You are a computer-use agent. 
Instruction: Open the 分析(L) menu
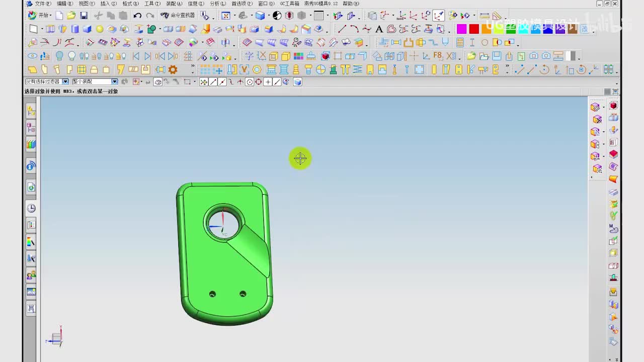pyautogui.click(x=218, y=4)
